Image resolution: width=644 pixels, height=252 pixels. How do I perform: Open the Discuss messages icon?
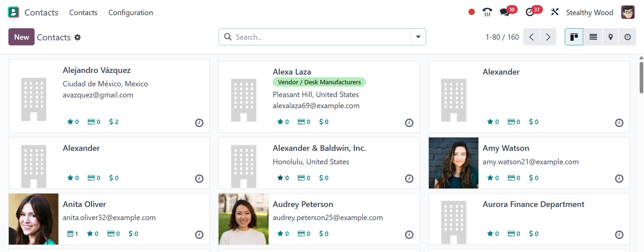click(x=504, y=12)
